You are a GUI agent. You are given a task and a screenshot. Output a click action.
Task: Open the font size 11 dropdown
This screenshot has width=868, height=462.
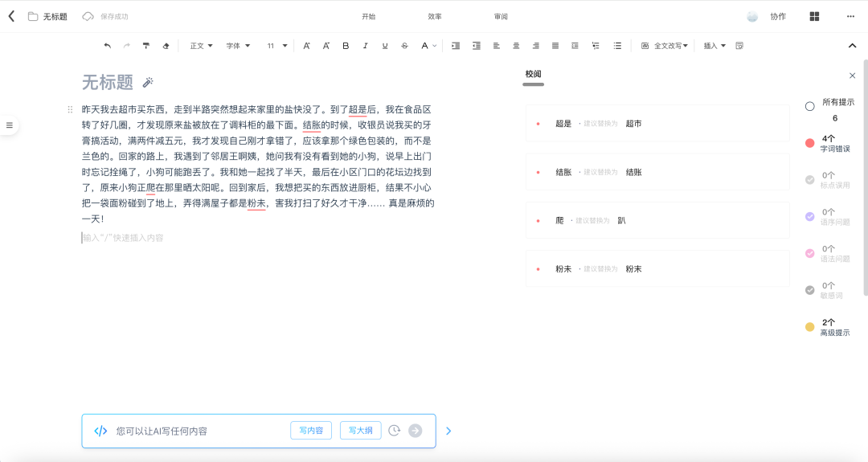pyautogui.click(x=276, y=46)
